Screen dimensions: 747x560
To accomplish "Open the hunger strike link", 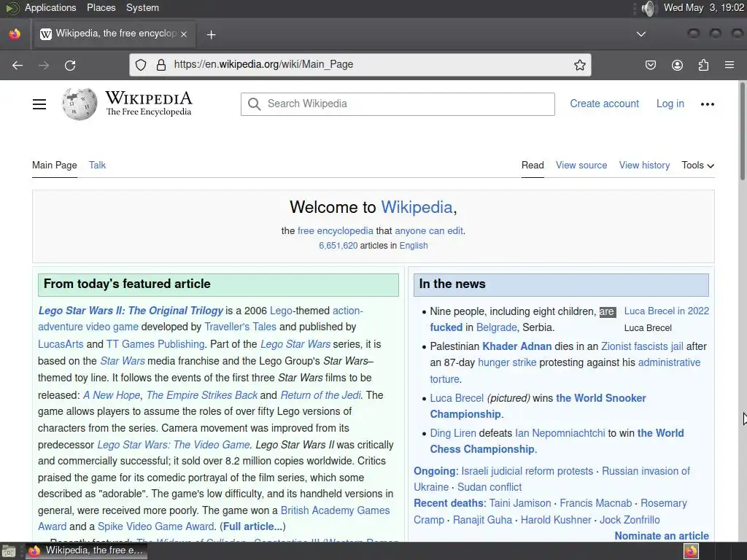I will point(507,363).
